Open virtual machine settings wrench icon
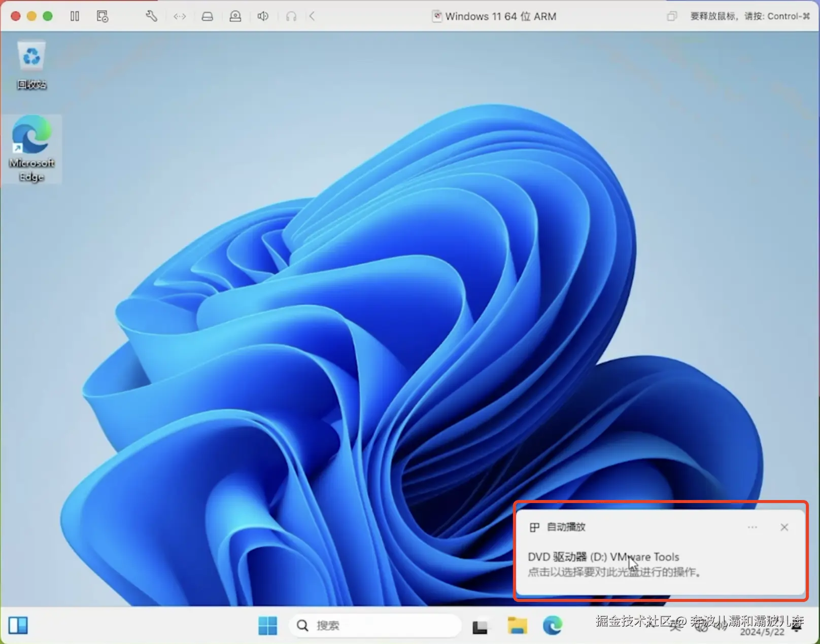 [x=151, y=16]
